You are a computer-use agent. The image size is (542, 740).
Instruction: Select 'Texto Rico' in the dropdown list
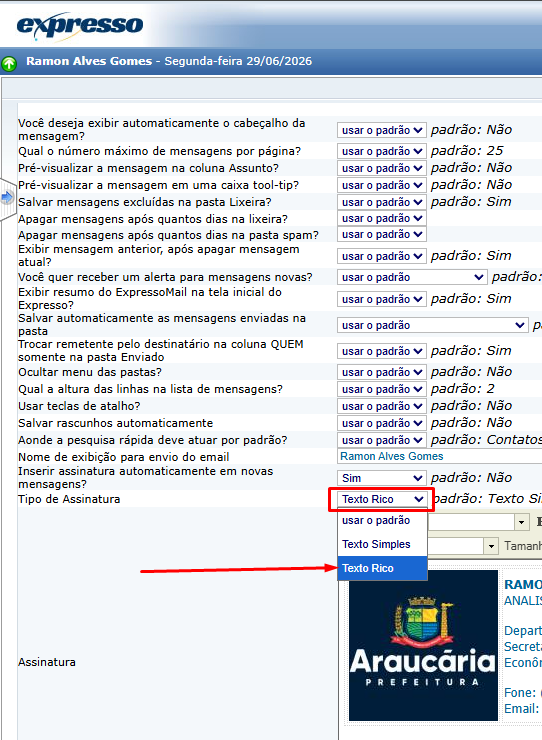[x=382, y=568]
